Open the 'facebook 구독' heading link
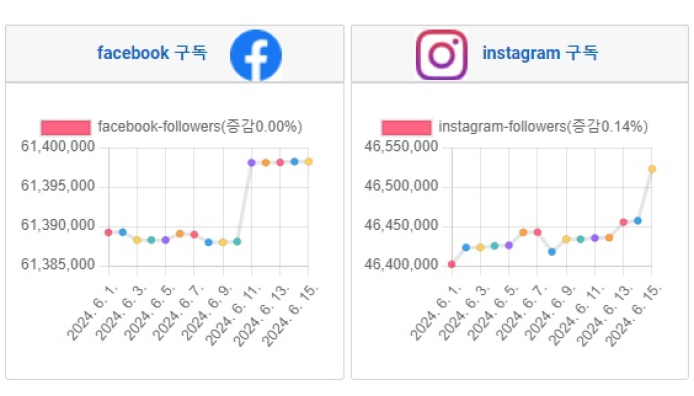 [x=152, y=53]
